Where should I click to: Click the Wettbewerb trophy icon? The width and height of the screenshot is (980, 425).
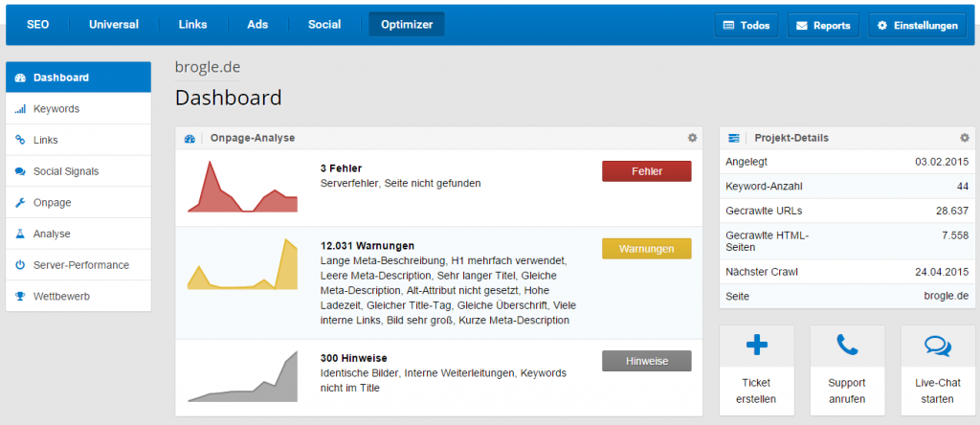point(20,296)
